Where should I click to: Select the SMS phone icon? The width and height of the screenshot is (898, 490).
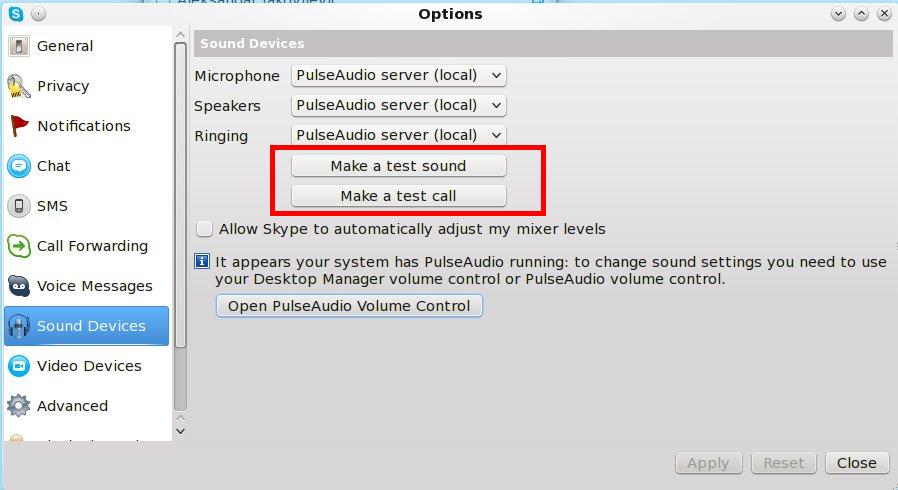tap(18, 206)
